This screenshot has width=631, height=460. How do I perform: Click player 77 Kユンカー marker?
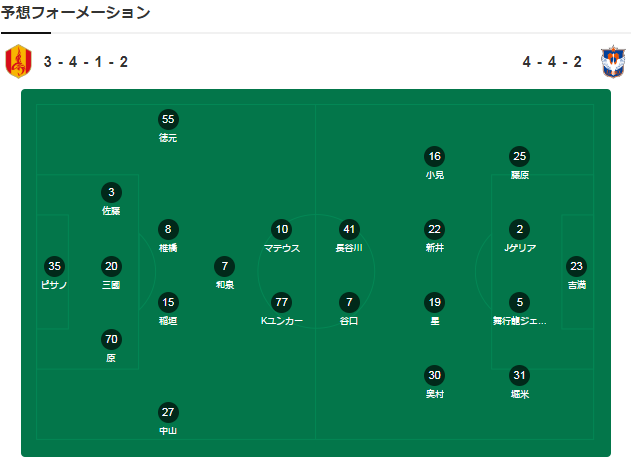tap(282, 302)
